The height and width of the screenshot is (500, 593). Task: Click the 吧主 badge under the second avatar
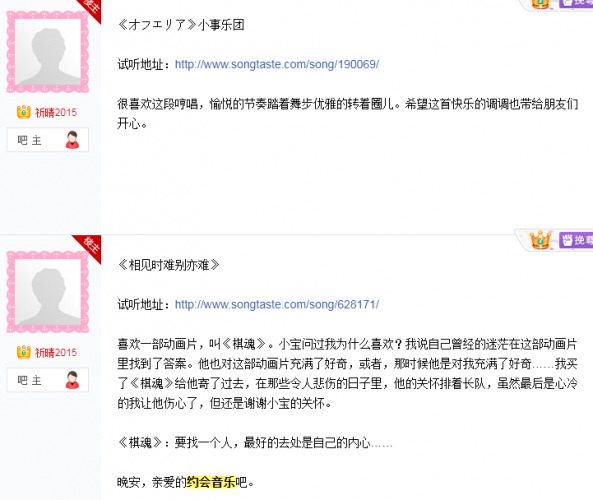(x=48, y=380)
